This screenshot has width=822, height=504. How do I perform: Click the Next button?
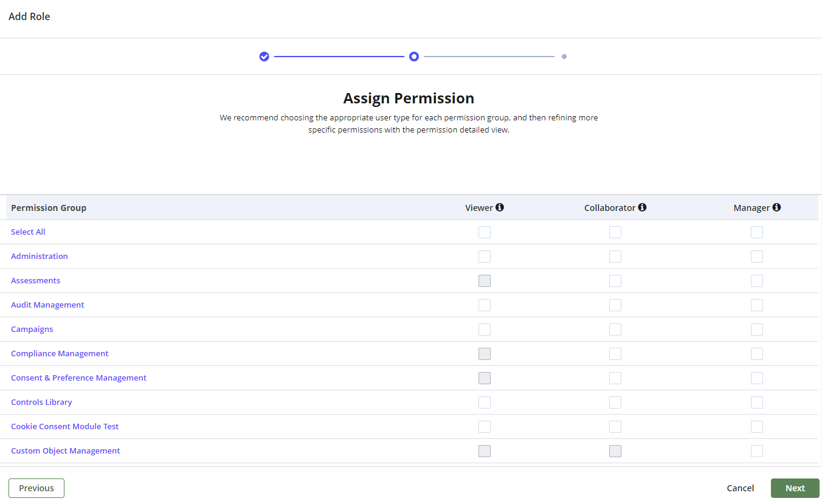795,488
